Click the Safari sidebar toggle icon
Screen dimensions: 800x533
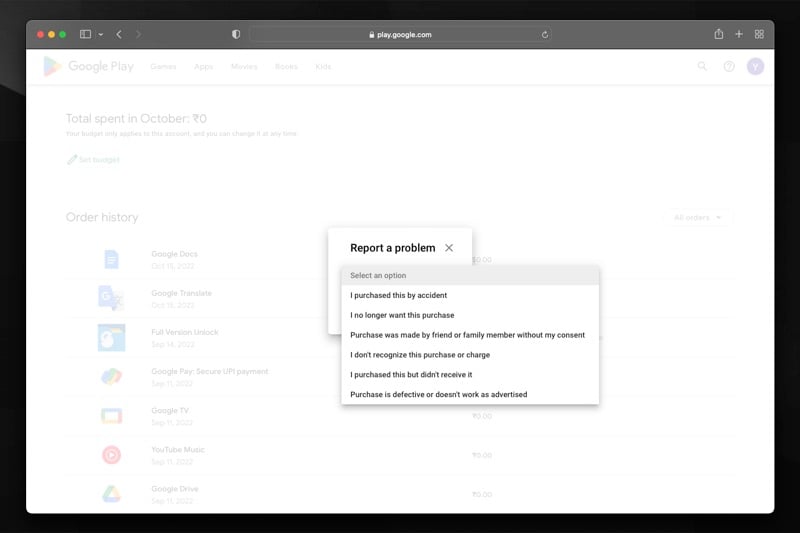(x=85, y=34)
